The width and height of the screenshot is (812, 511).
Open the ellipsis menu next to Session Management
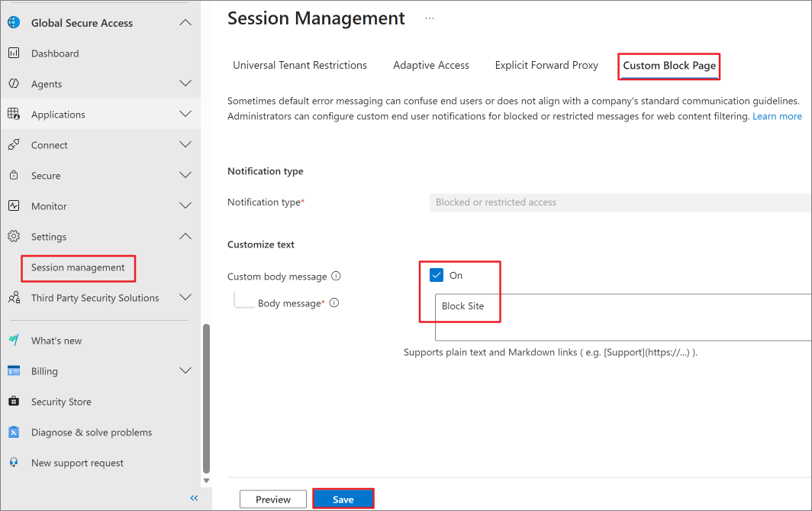coord(430,18)
